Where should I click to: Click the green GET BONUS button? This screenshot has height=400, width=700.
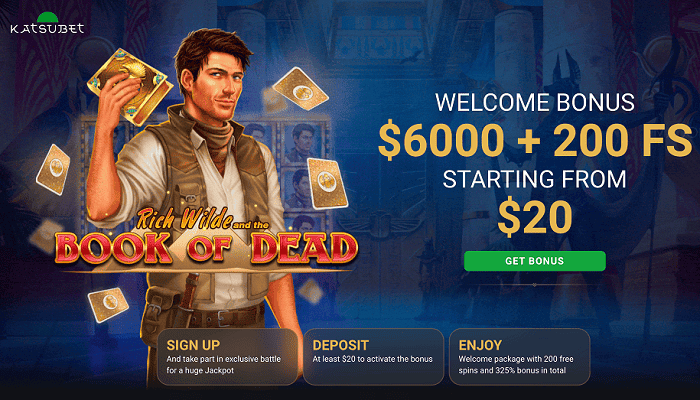click(x=534, y=261)
